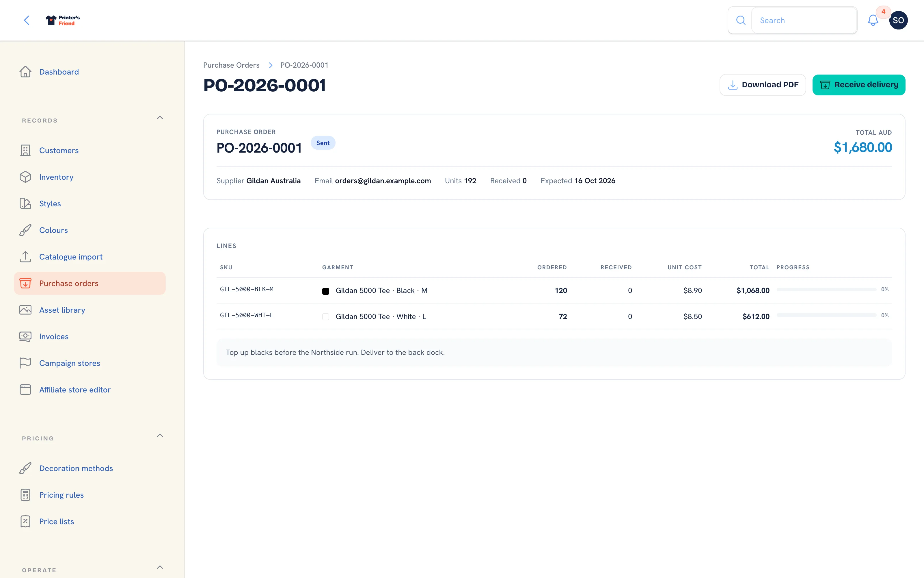
Task: Click Receive delivery button
Action: tap(859, 85)
